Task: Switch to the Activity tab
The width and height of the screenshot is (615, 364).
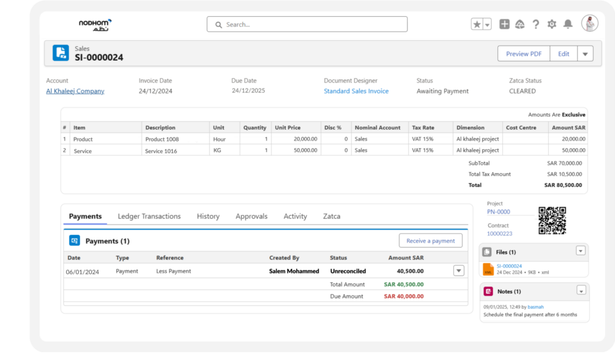Action: point(295,216)
